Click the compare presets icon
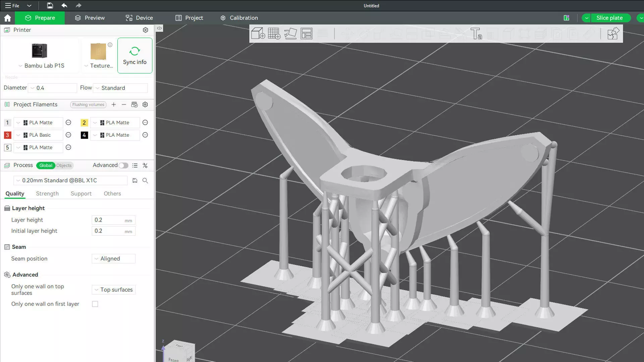Image resolution: width=644 pixels, height=362 pixels. pos(145,166)
